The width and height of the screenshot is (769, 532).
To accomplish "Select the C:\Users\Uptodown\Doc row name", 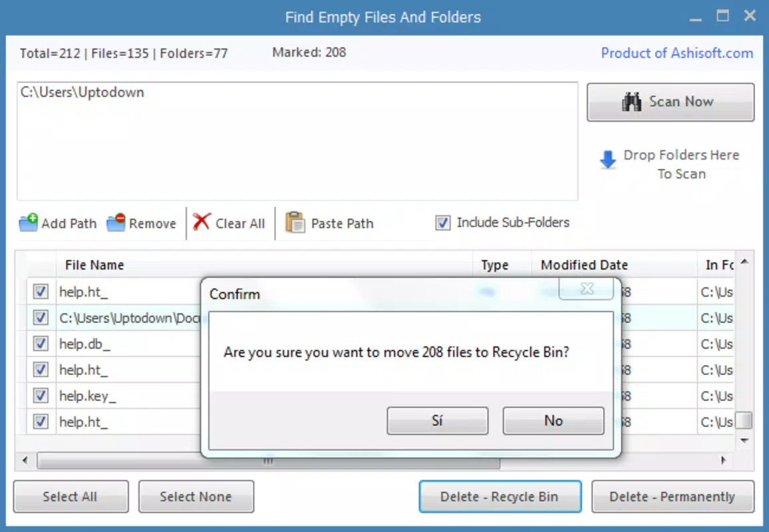I will coord(130,319).
